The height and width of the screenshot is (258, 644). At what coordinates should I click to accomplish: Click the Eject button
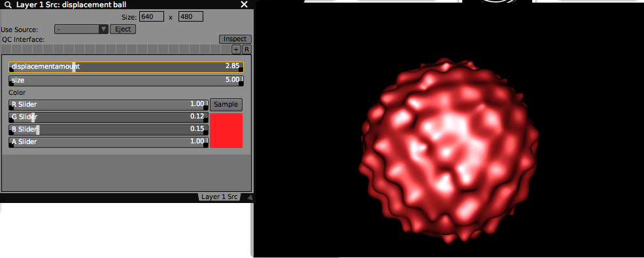click(123, 29)
